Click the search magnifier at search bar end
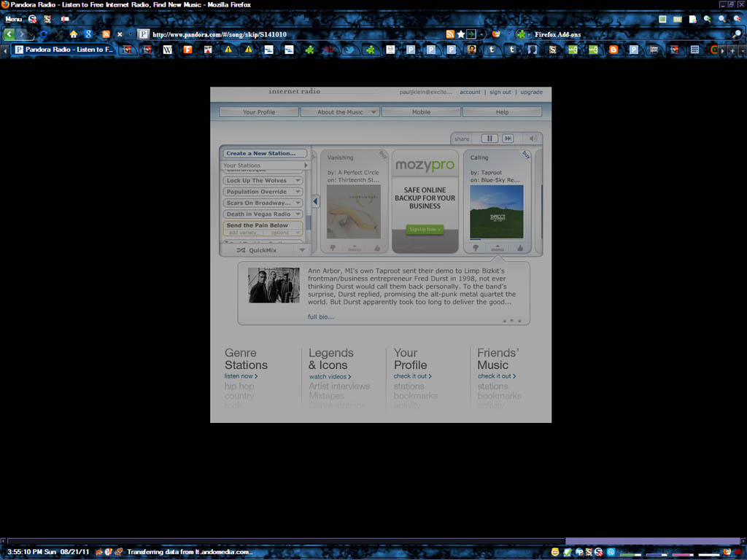 [737, 34]
